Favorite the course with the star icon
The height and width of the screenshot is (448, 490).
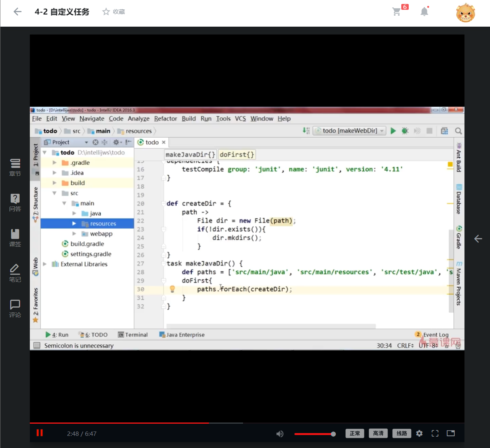[106, 12]
